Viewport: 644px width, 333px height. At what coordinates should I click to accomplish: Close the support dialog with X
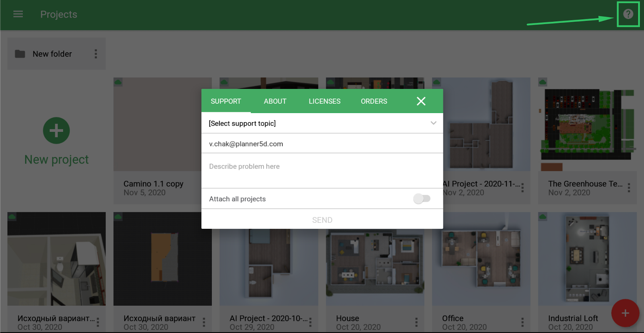[x=421, y=101]
